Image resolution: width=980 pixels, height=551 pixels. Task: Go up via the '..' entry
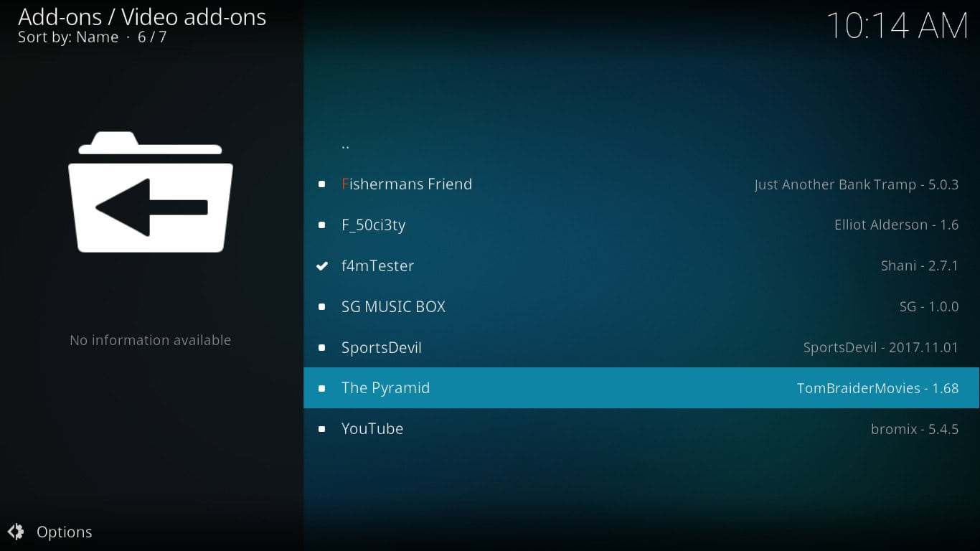click(641, 143)
